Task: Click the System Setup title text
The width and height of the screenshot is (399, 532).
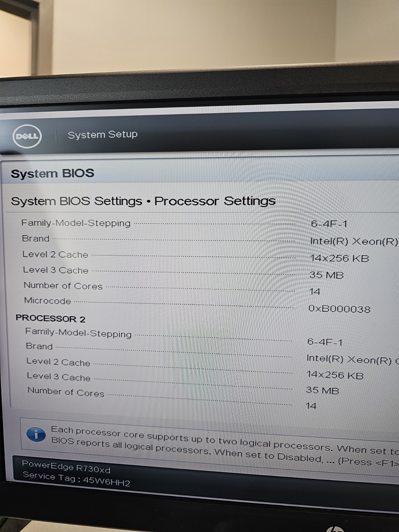Action: (102, 135)
